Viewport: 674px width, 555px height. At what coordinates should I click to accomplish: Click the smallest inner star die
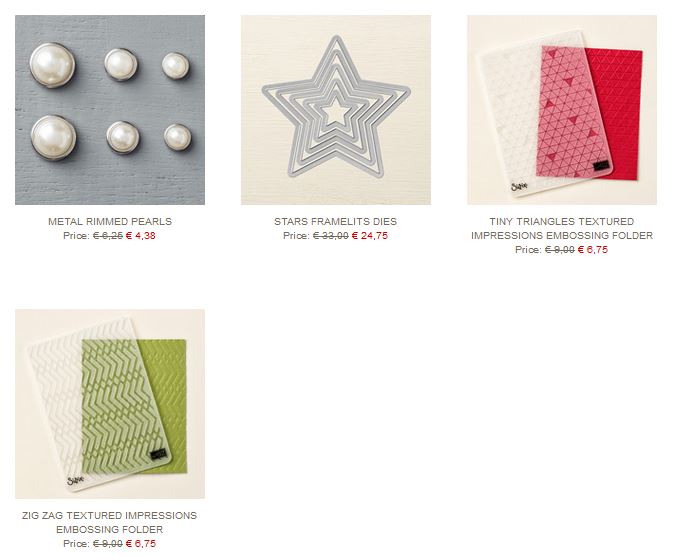pyautogui.click(x=336, y=113)
